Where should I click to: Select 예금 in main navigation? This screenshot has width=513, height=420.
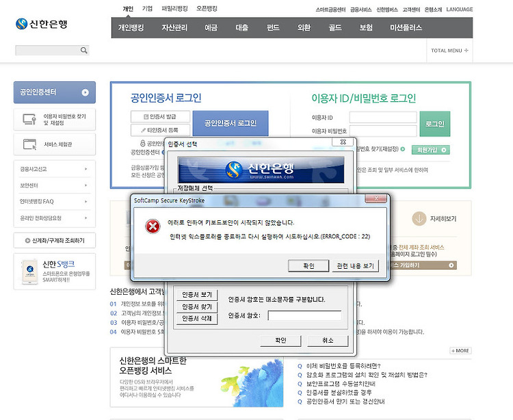[x=211, y=28]
